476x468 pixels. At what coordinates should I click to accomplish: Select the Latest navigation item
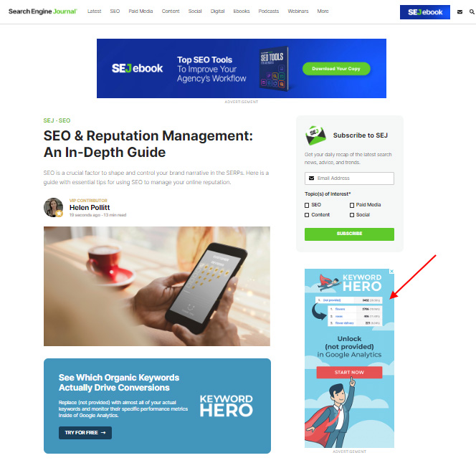point(94,11)
